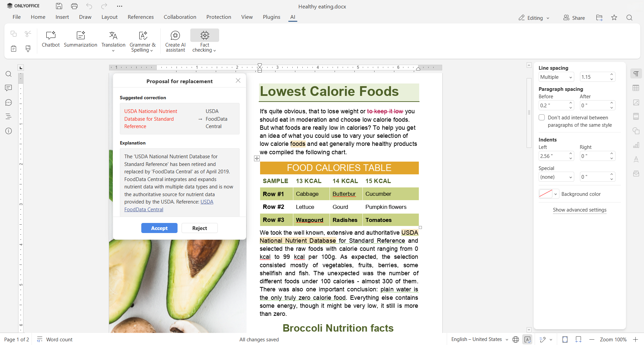This screenshot has height=345, width=644.
Task: Click the Print icon
Action: pos(74,6)
